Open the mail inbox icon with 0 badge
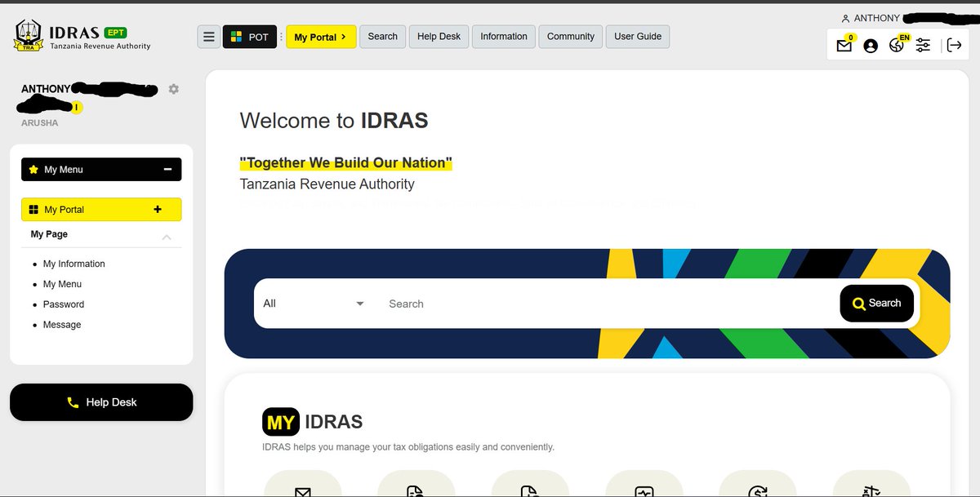The image size is (980, 497). coord(844,46)
